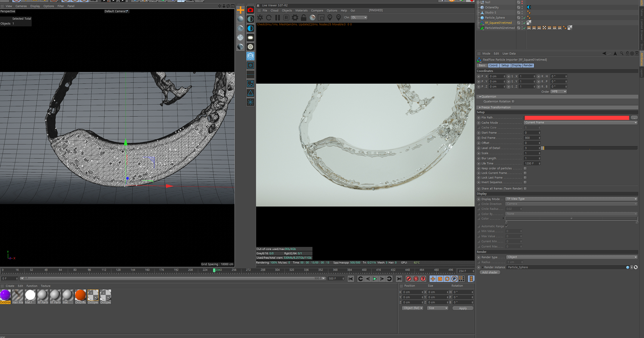
Task: Click the Add shader button
Action: click(x=490, y=272)
